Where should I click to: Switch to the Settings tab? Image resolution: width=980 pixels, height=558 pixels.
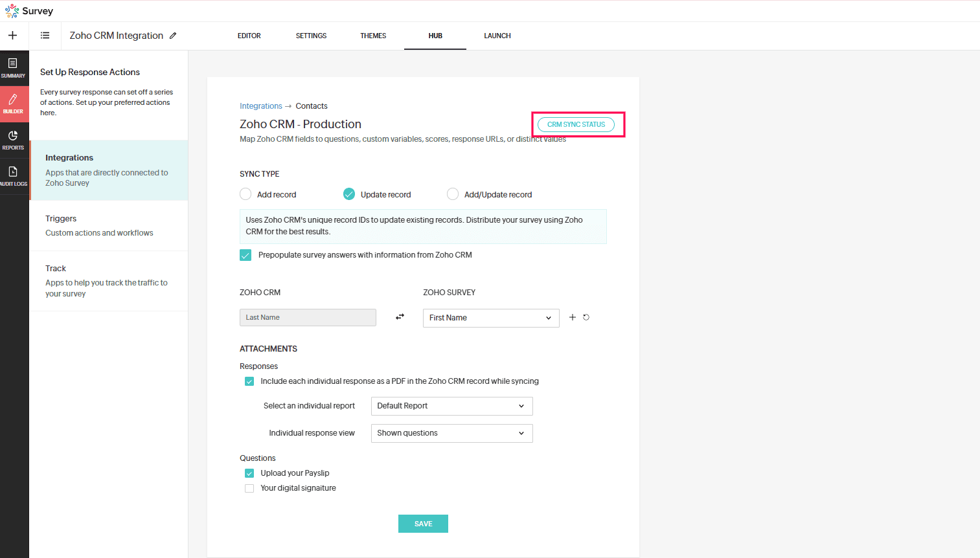312,36
